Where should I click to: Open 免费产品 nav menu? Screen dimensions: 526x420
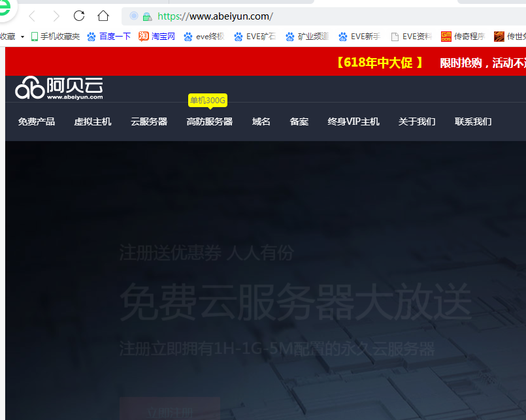coord(37,121)
